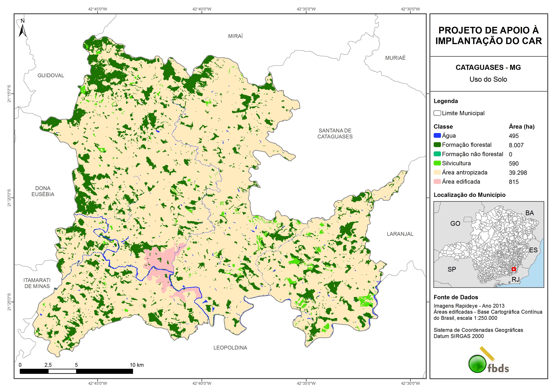The height and width of the screenshot is (392, 555).
Task: Click the MIRAÍ municipality label
Action: point(235,36)
